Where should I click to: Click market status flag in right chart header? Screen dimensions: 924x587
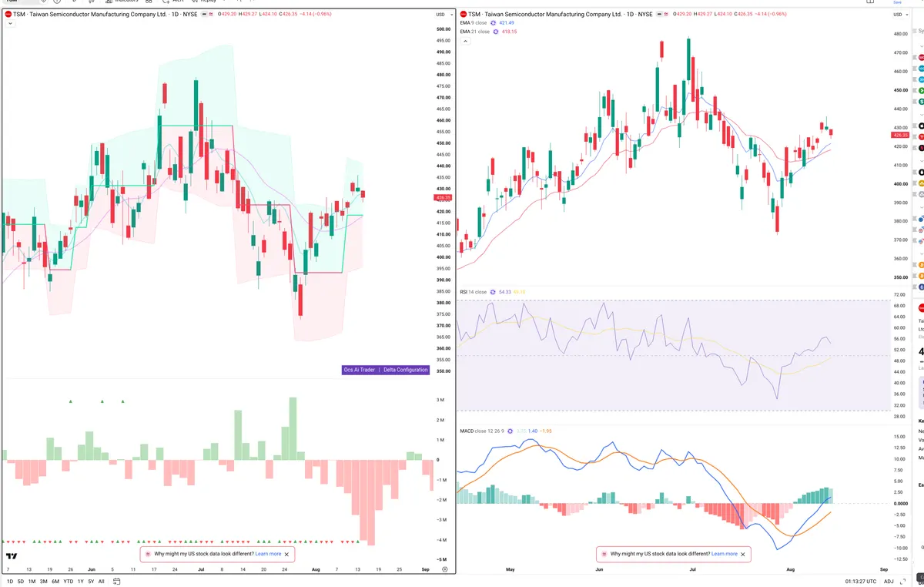click(659, 14)
